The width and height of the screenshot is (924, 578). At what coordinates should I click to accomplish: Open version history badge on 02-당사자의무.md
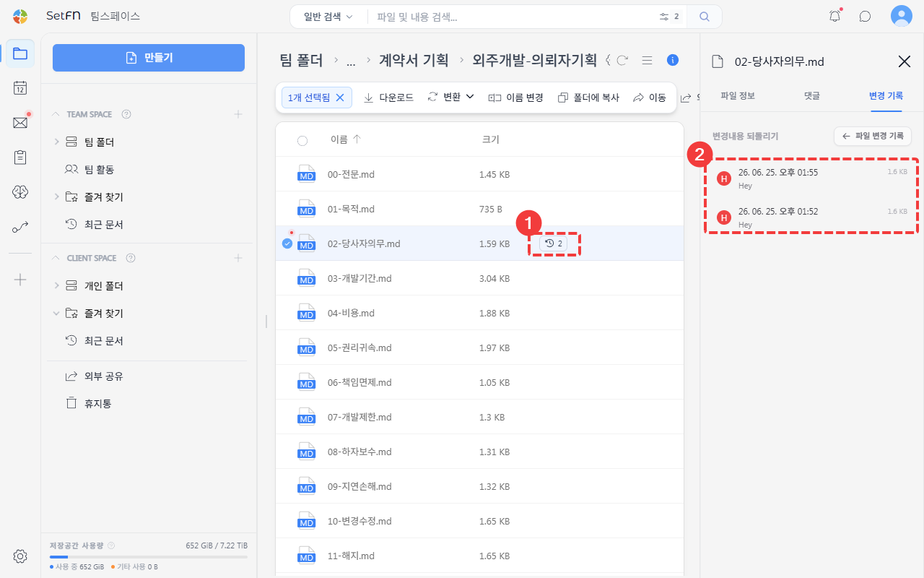[x=554, y=243]
